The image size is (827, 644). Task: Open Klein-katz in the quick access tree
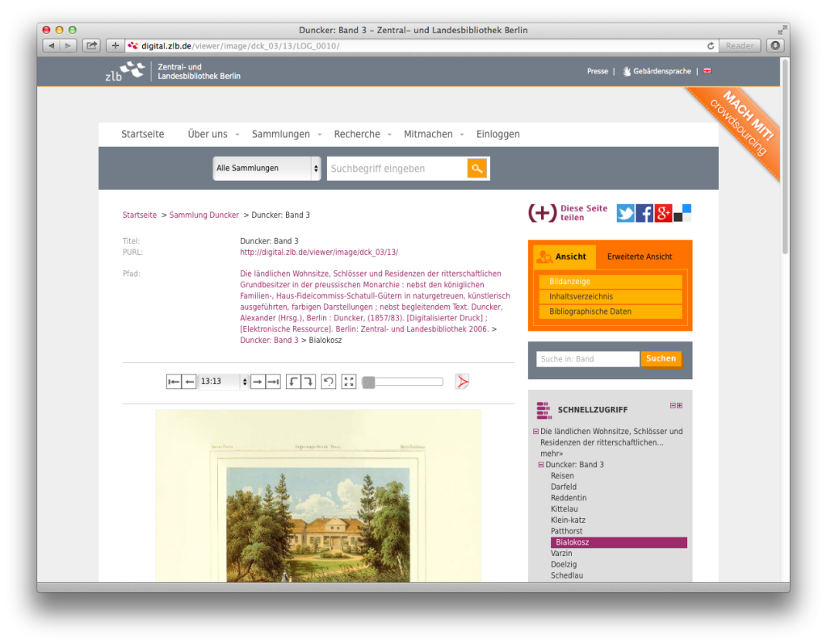[568, 521]
